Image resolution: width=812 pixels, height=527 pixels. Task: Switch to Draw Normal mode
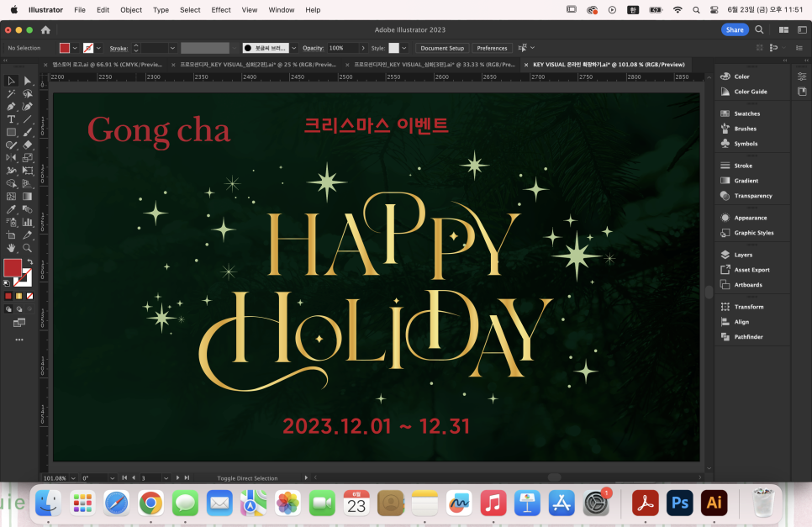pyautogui.click(x=8, y=309)
